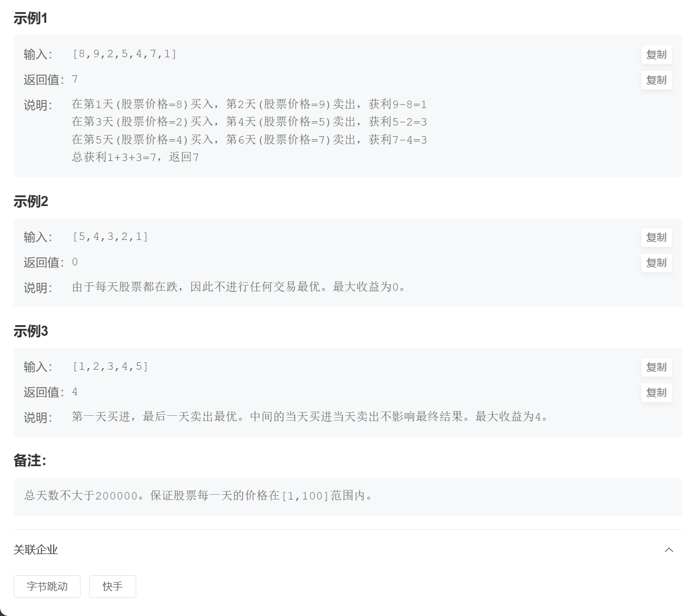The height and width of the screenshot is (616, 696).
Task: Select the 快手 company tag
Action: coord(112,586)
